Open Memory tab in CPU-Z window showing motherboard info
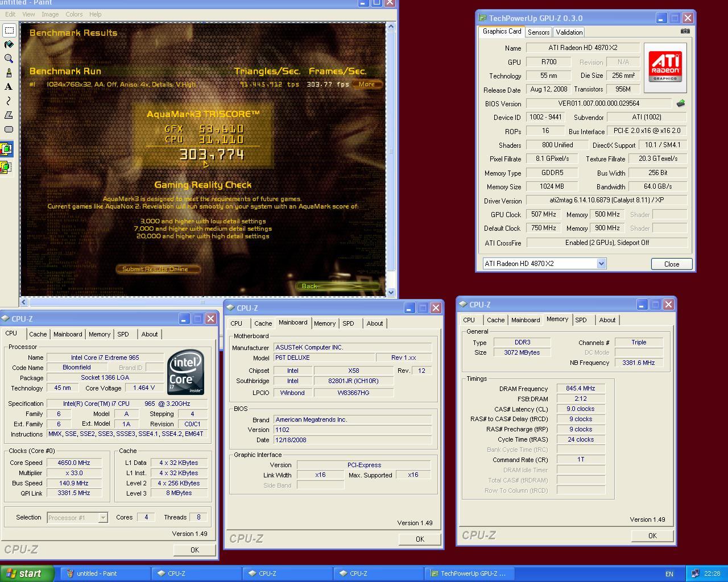728x582 pixels. (x=325, y=323)
